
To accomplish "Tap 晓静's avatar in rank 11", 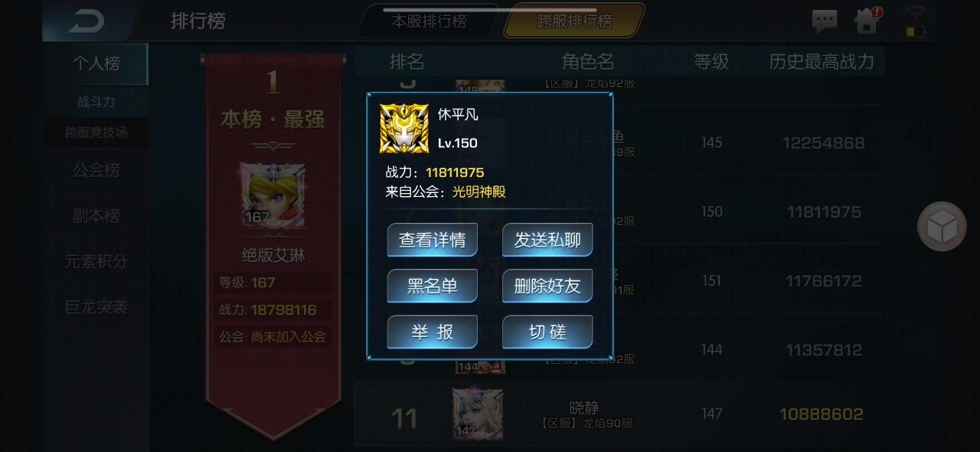I will (477, 414).
